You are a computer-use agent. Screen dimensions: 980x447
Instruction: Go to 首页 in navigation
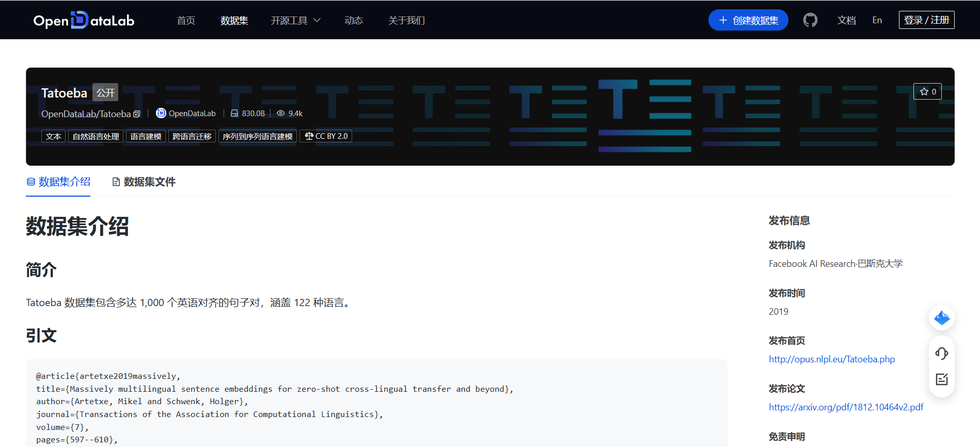186,20
